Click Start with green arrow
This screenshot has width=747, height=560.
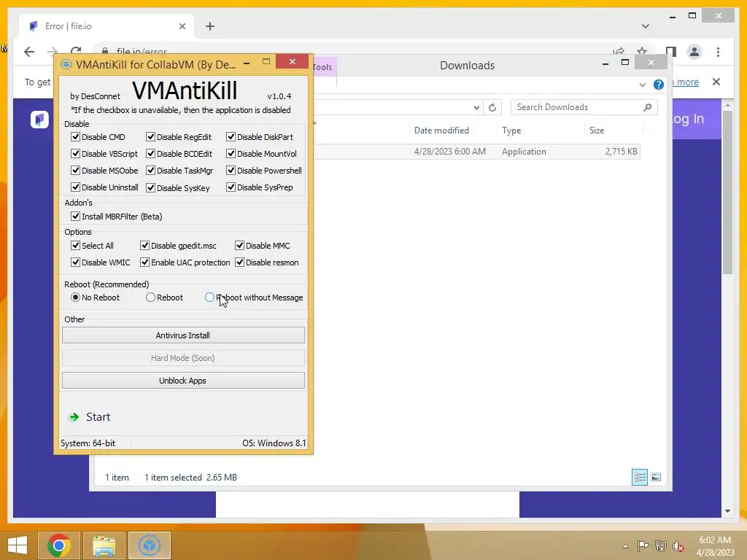pyautogui.click(x=90, y=417)
